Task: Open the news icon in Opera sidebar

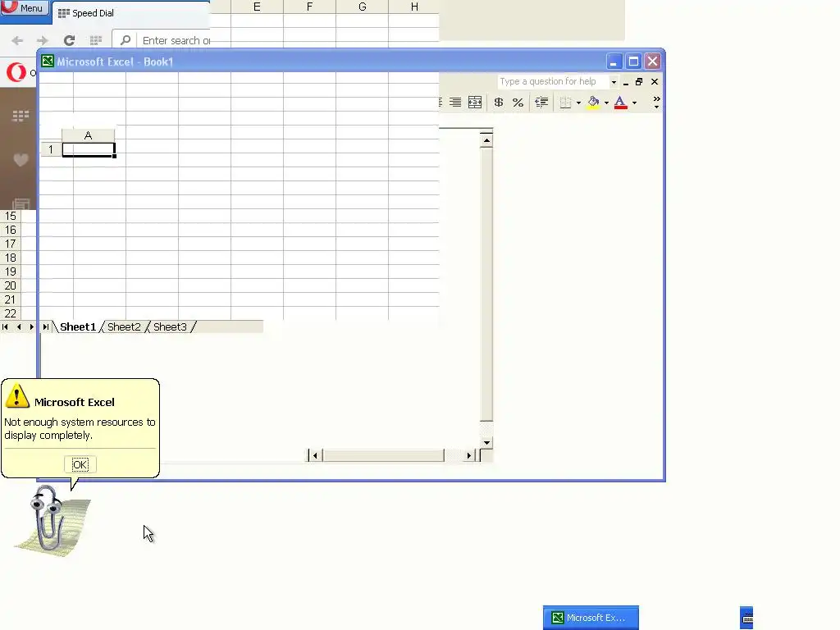Action: click(x=21, y=204)
